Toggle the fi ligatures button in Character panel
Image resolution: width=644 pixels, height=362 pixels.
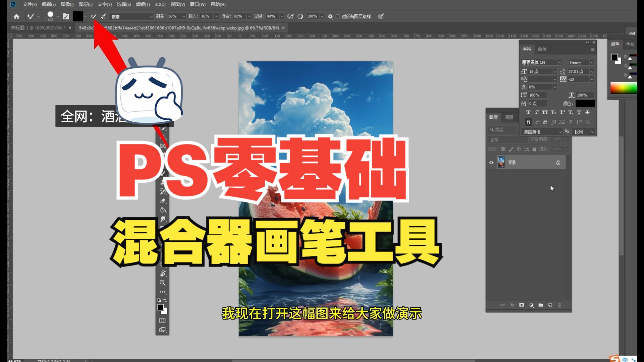click(528, 122)
